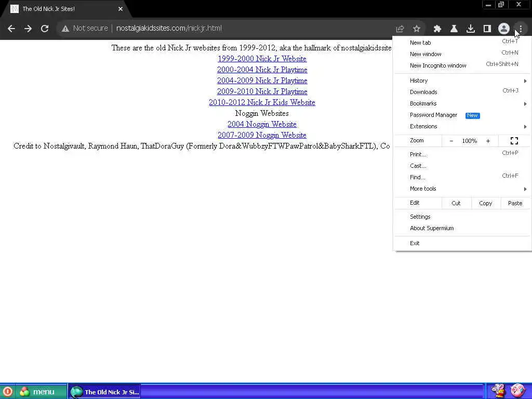
Task: Open the 2000-2004 Nick Jr Playtime link
Action: tap(262, 70)
